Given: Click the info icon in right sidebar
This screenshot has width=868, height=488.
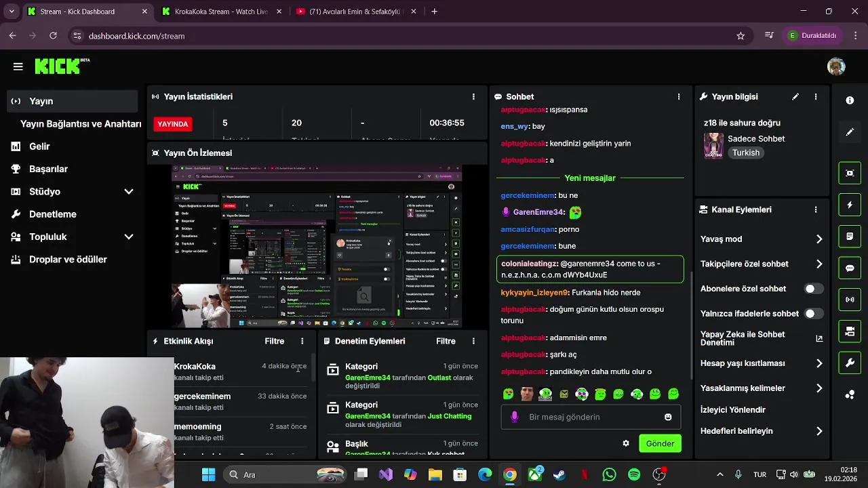Looking at the screenshot, I should (850, 100).
